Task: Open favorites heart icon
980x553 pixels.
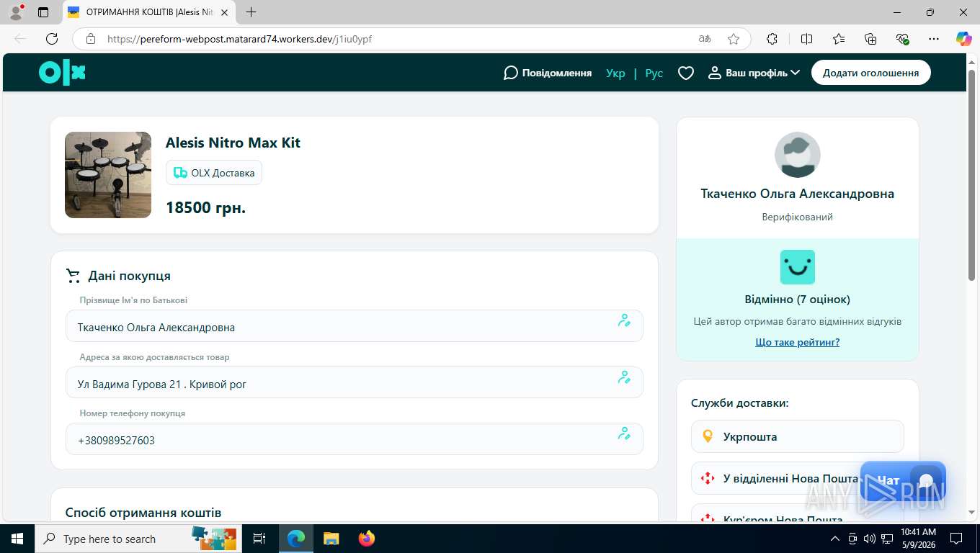Action: (x=686, y=73)
